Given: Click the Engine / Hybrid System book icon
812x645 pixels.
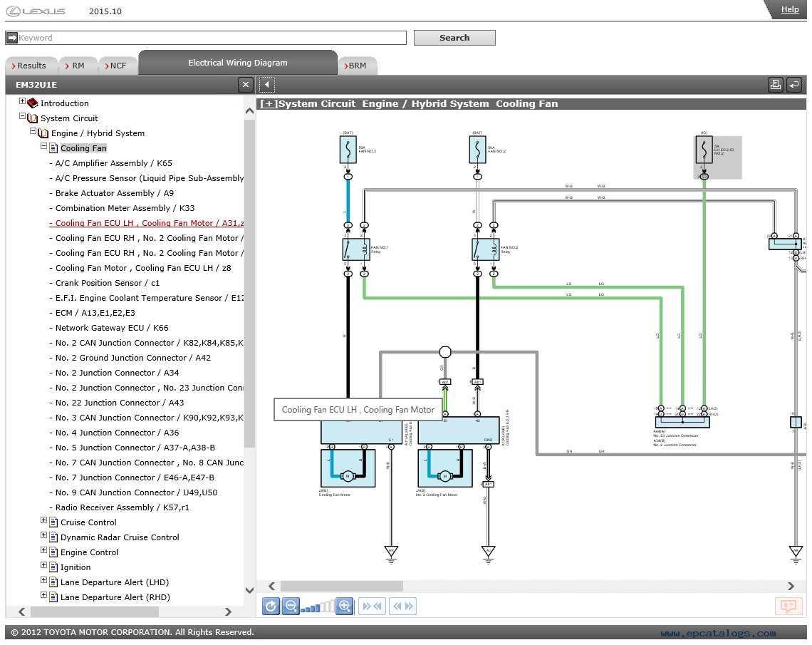Looking at the screenshot, I should coord(43,133).
